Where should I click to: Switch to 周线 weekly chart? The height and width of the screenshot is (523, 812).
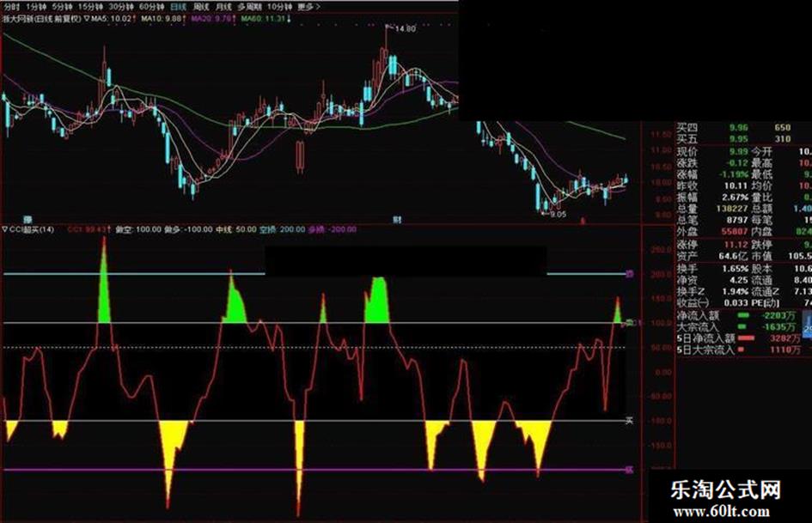coord(201,7)
